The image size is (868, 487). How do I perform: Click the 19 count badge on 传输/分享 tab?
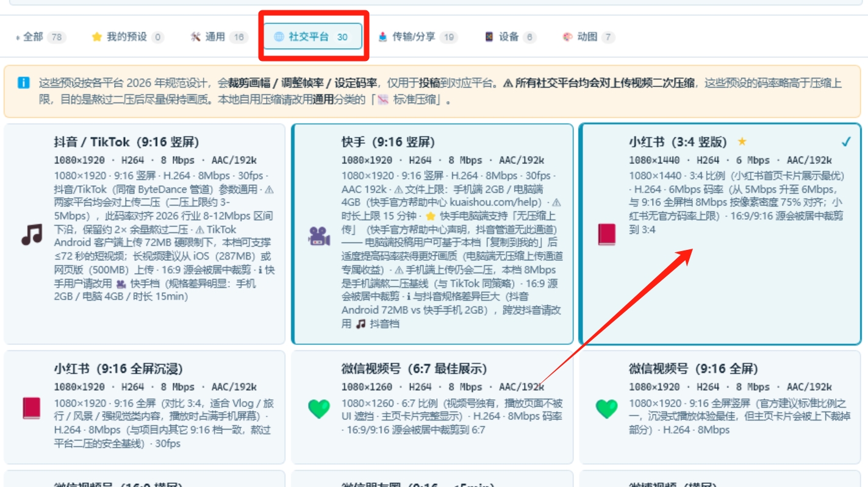tap(448, 37)
